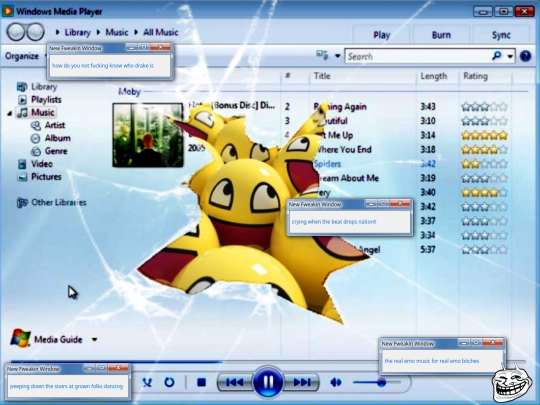Select Library in the breadcrumb
Image resolution: width=540 pixels, height=405 pixels.
pyautogui.click(x=77, y=32)
